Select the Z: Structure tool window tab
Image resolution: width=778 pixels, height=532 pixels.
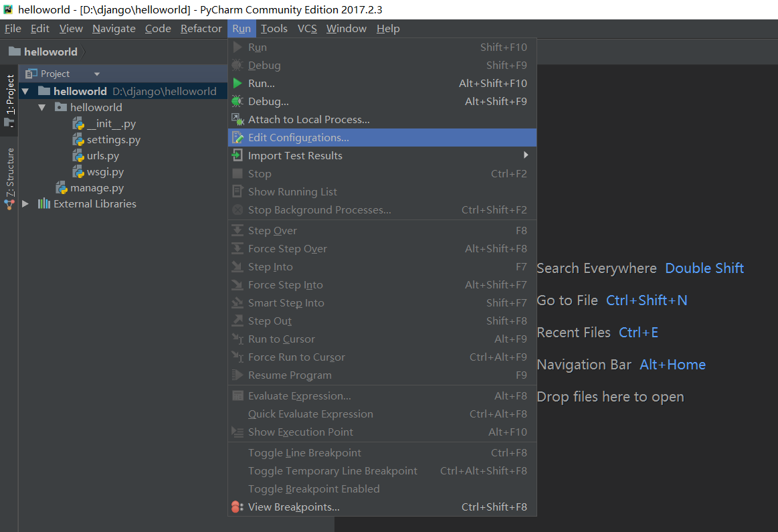click(10, 179)
